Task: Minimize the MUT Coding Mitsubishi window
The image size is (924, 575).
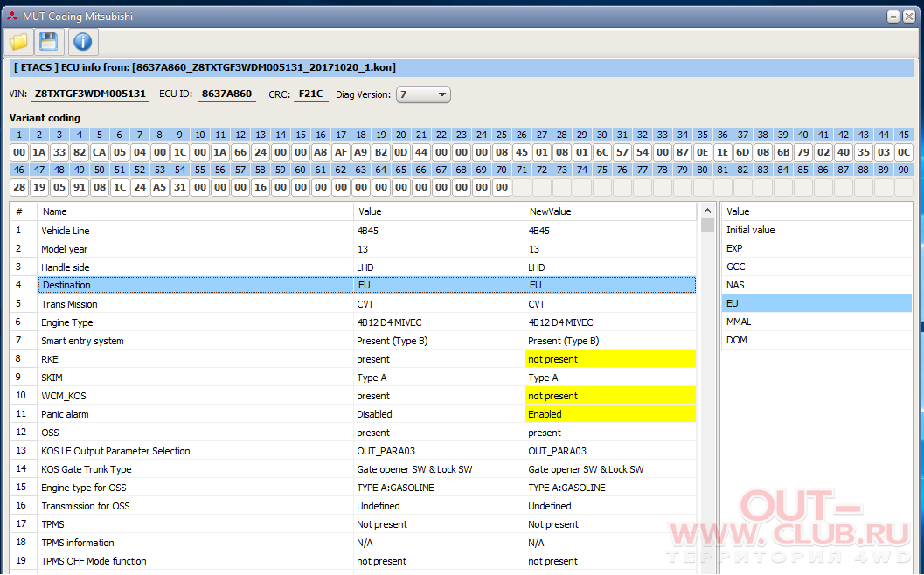Action: pos(894,17)
